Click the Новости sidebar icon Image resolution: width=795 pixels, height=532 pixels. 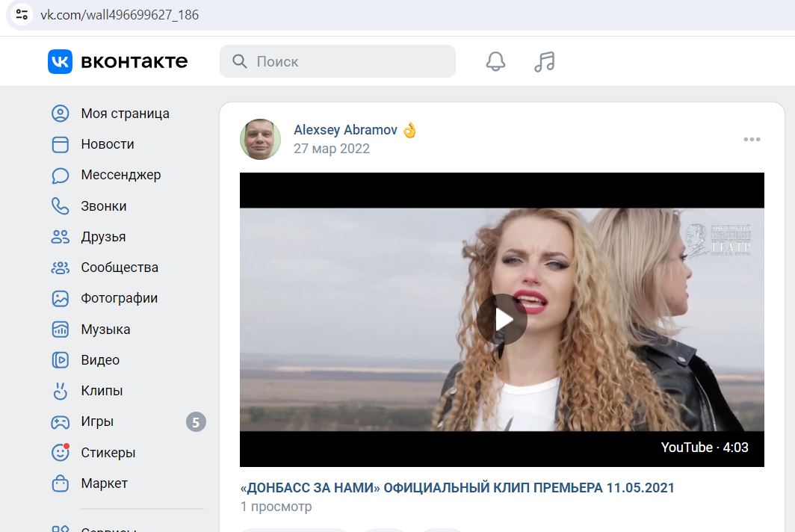click(x=61, y=144)
